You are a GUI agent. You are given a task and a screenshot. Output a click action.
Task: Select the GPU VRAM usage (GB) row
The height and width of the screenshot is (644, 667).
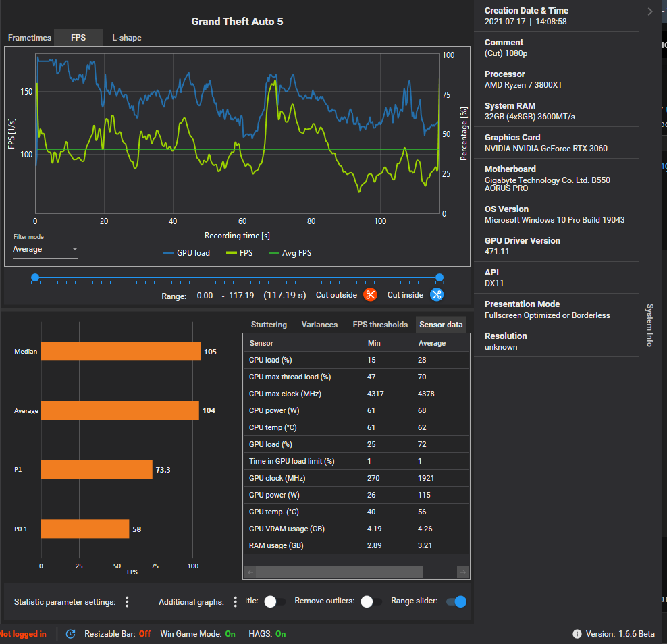[356, 529]
